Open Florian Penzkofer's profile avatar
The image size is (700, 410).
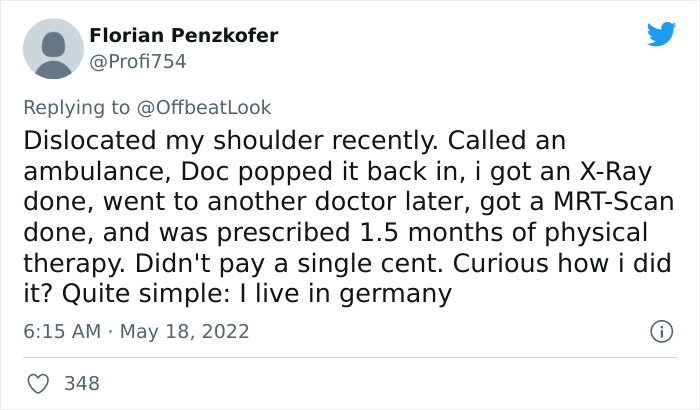(x=51, y=50)
